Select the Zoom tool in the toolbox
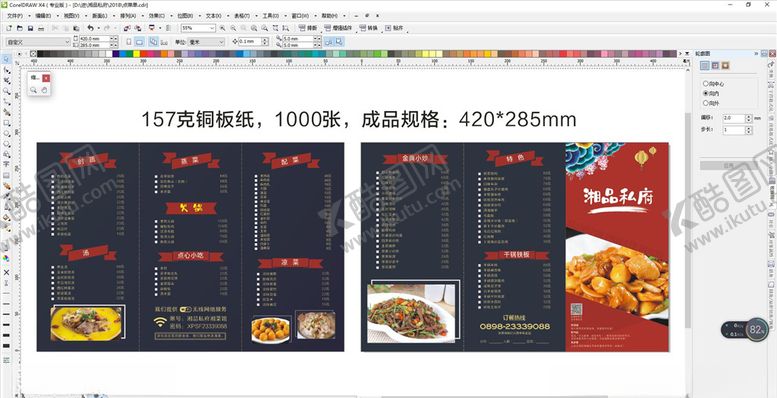Image resolution: width=777 pixels, height=398 pixels. (x=6, y=91)
